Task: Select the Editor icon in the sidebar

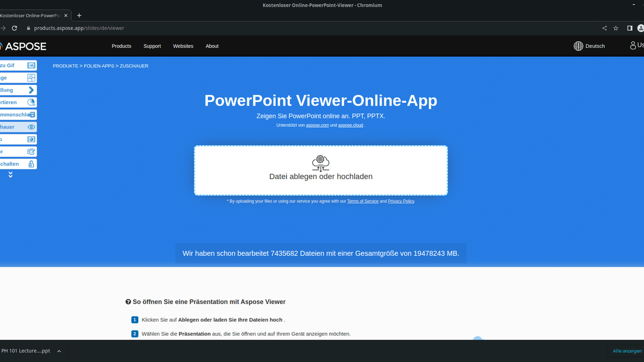Action: click(31, 151)
